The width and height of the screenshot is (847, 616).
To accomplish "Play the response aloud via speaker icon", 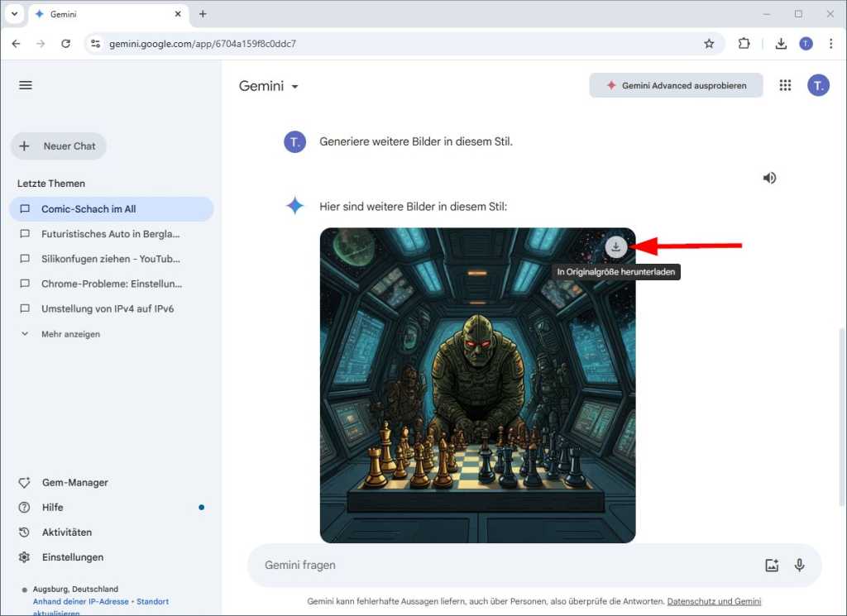I will point(769,177).
